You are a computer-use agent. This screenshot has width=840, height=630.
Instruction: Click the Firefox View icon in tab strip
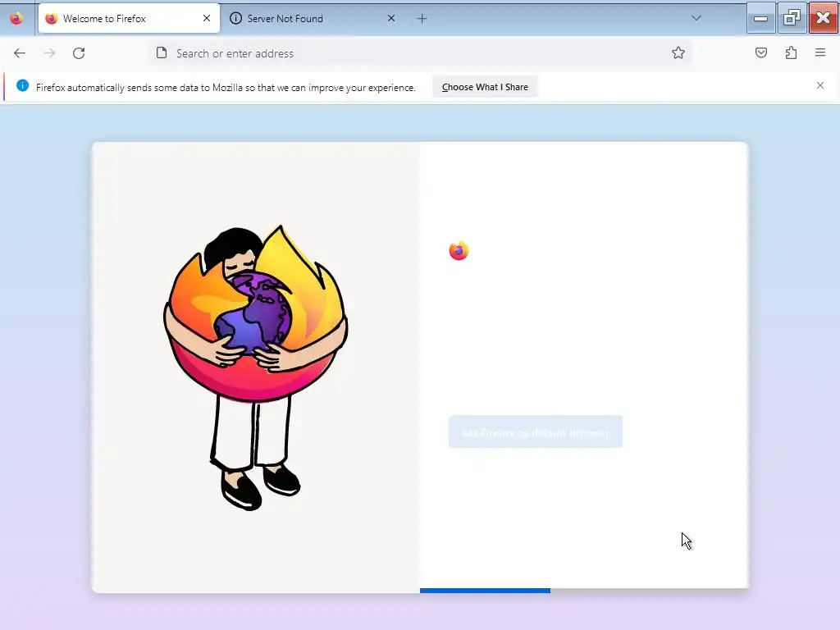point(16,18)
